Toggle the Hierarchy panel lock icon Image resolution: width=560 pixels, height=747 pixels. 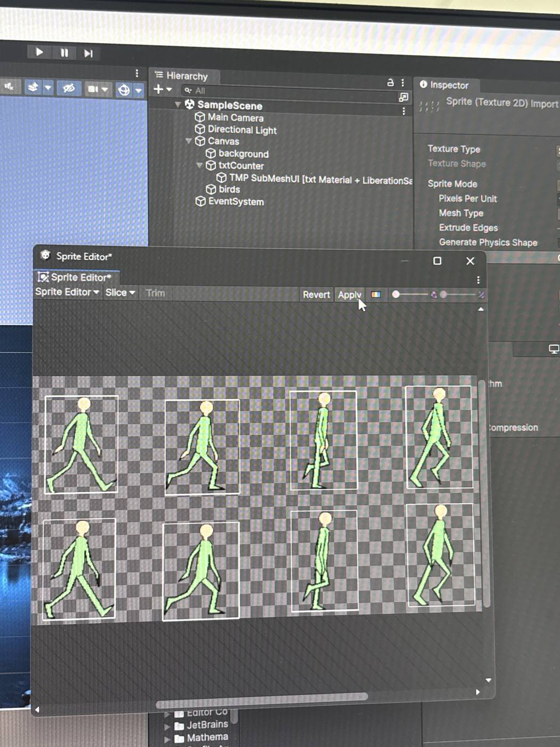pos(390,82)
